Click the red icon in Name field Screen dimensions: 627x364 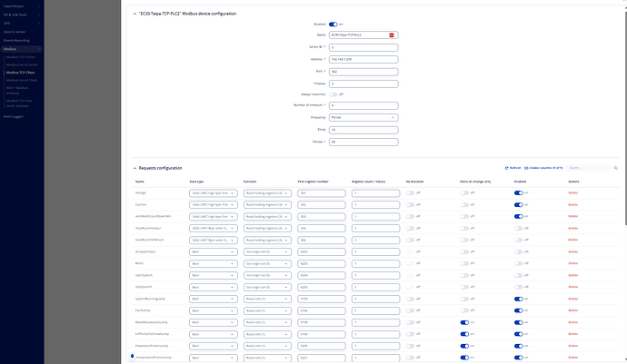pos(392,34)
